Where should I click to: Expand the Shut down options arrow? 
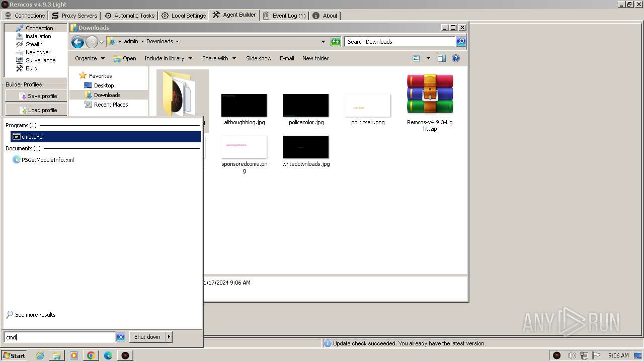coord(169,337)
